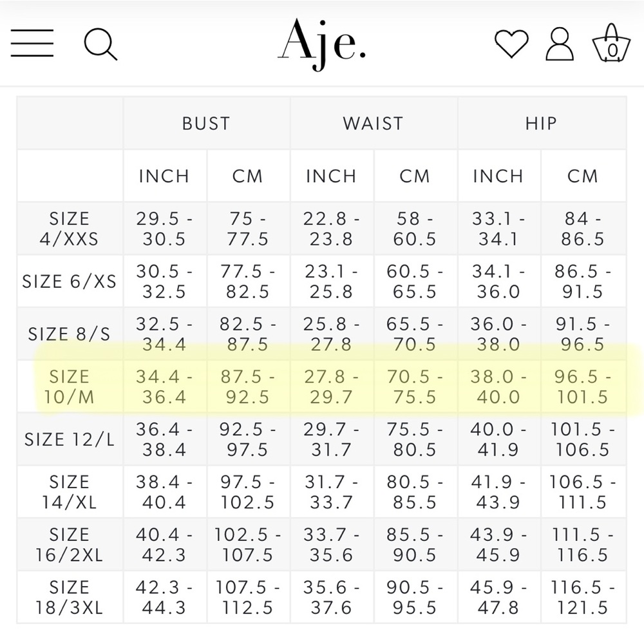This screenshot has width=644, height=644.
Task: Select the WAIST column header
Action: [374, 123]
